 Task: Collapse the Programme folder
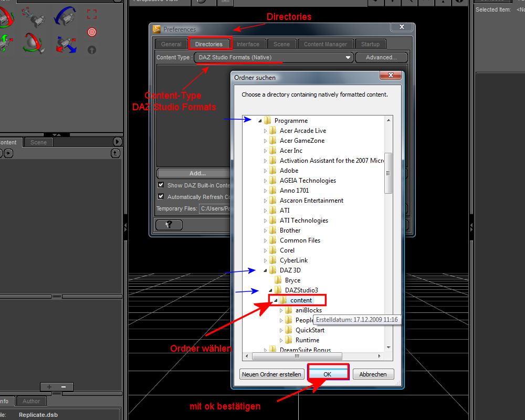(260, 121)
